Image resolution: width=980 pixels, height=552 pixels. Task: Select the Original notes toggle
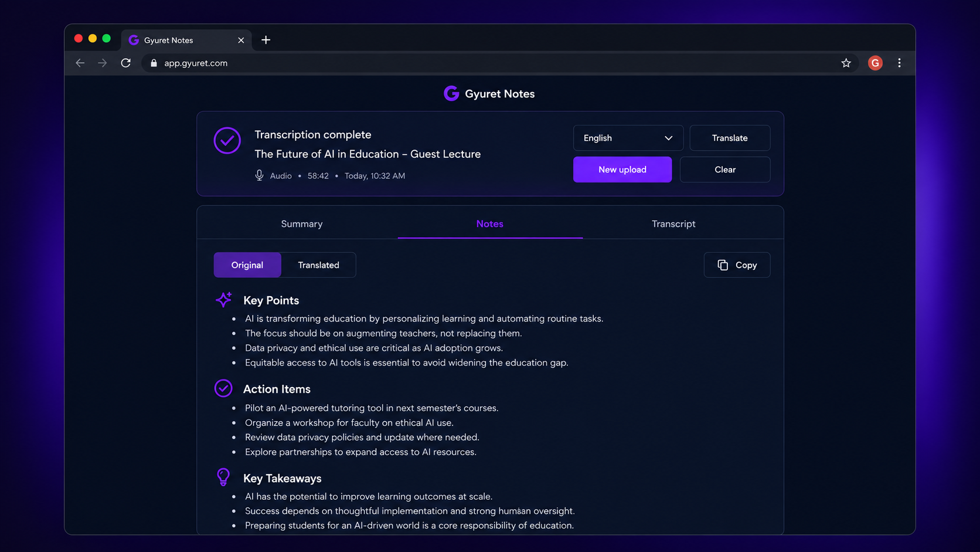[247, 265]
